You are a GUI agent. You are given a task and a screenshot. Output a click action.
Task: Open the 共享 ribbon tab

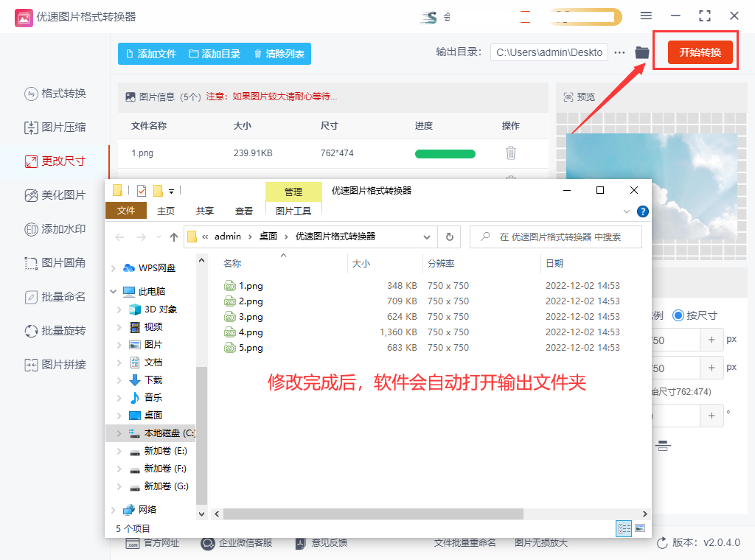pos(205,211)
